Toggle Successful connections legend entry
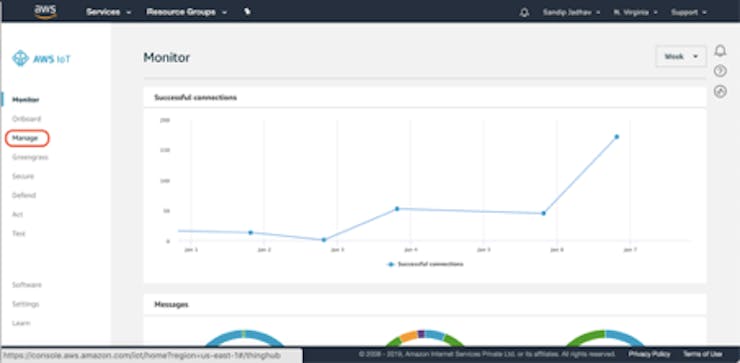 pos(425,264)
